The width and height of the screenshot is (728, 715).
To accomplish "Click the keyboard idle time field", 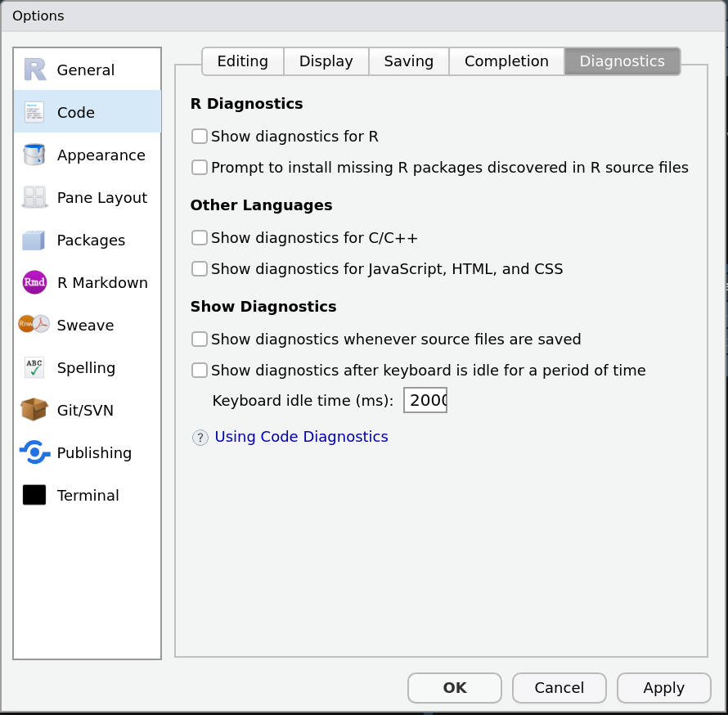I will [425, 400].
